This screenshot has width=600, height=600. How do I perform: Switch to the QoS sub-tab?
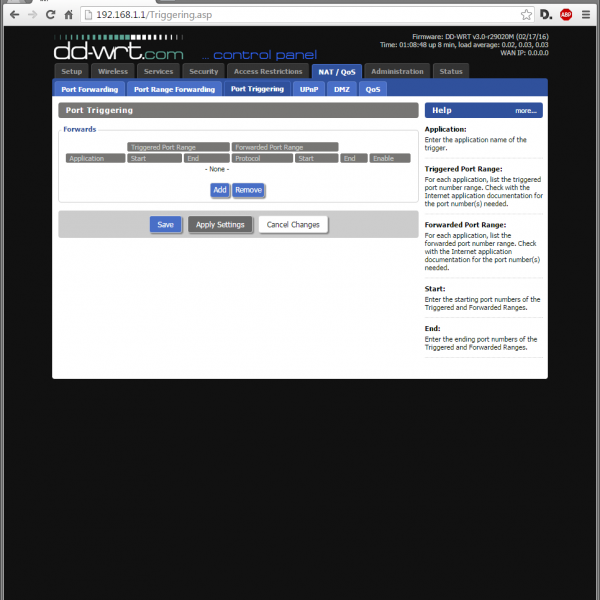pos(372,89)
